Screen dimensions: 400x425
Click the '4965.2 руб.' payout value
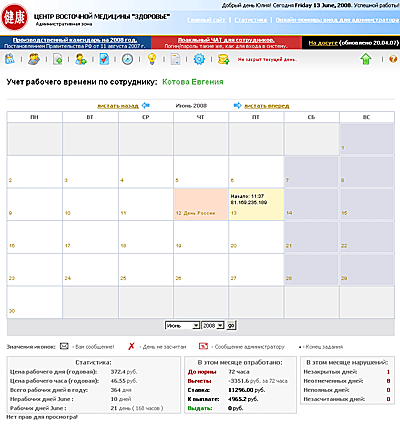coord(243,399)
